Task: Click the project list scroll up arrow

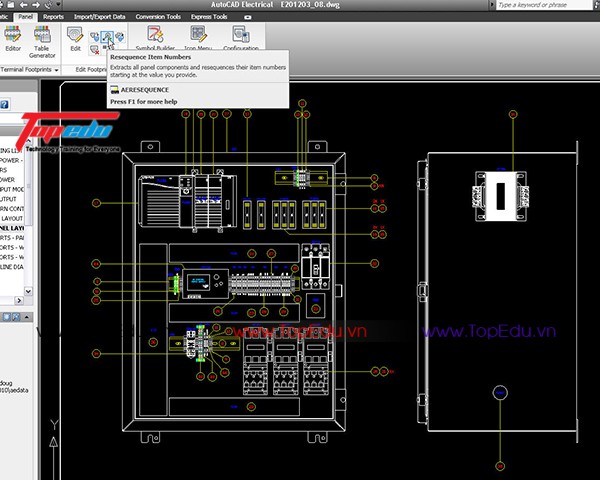Action: [28, 141]
